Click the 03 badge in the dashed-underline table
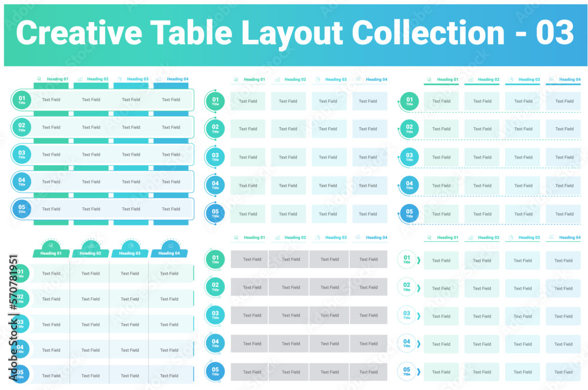Screen dimensions: 588x390 (x=409, y=157)
